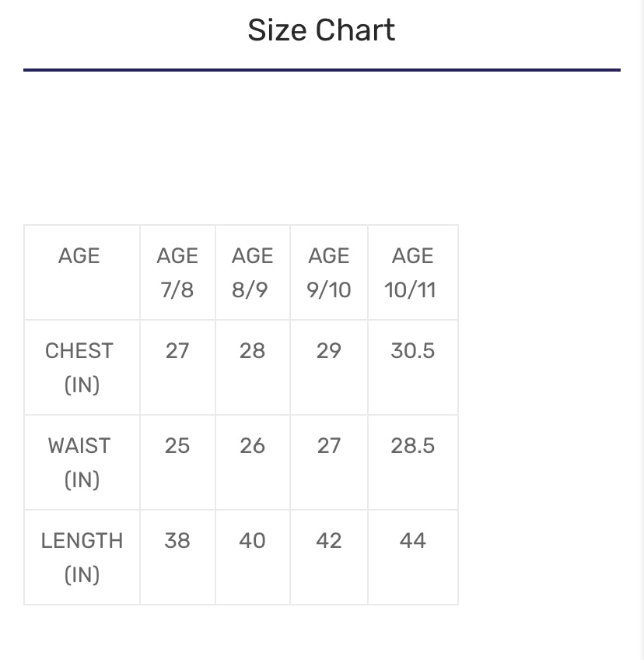Select the AGE 7/8 column header
This screenshot has width=644, height=660.
click(177, 272)
